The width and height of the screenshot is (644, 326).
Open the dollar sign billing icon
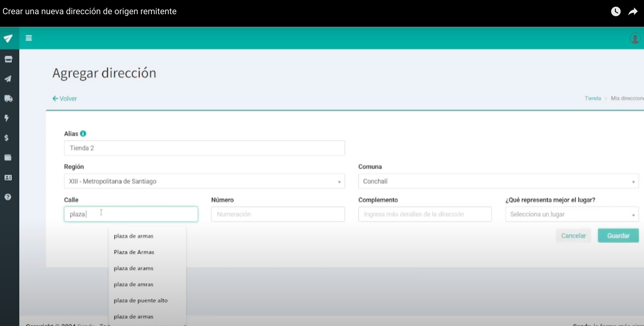[x=6, y=138]
